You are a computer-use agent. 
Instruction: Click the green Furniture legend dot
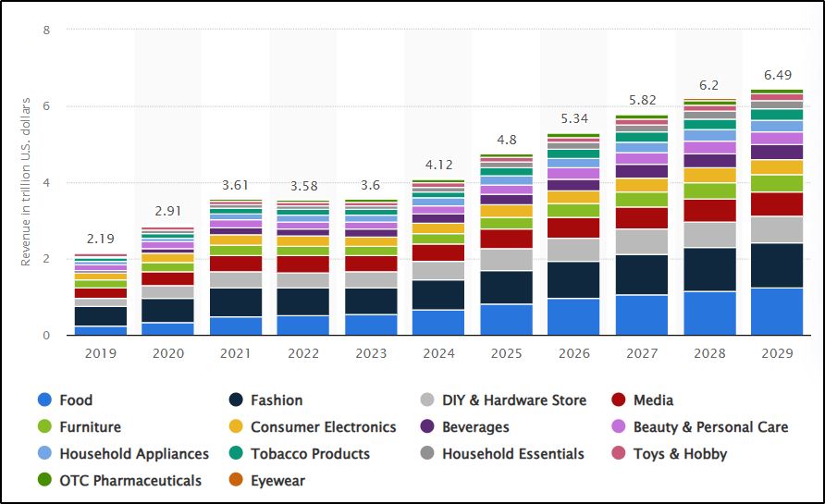(x=44, y=427)
